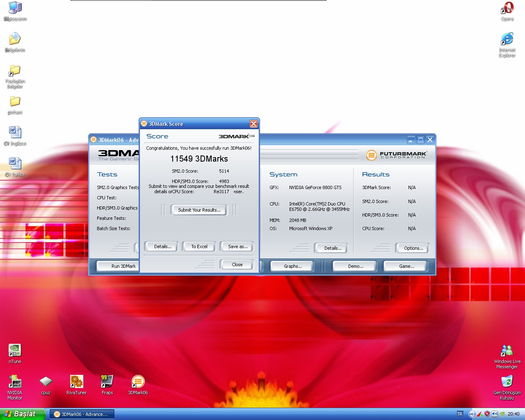Image resolution: width=525 pixels, height=420 pixels.
Task: Click the NVIDIA GeForce 8800 GTS text
Action: pyautogui.click(x=315, y=187)
